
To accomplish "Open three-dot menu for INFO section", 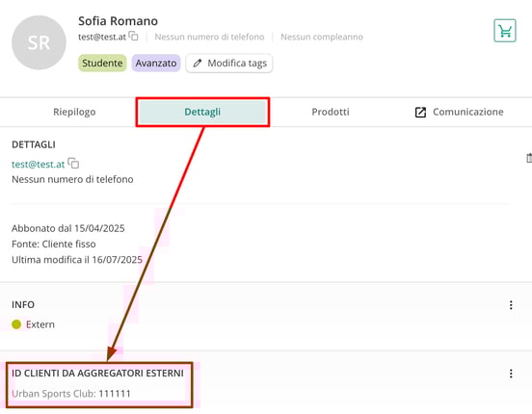I will (x=511, y=305).
